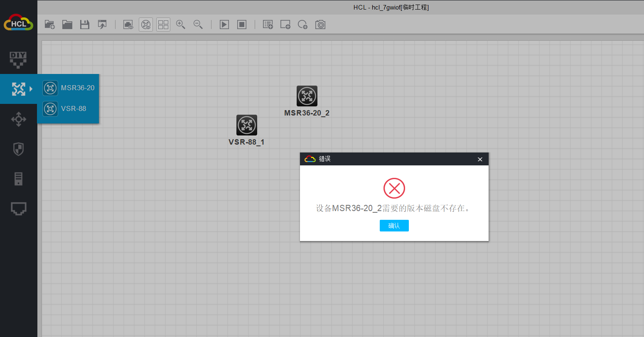644x337 pixels.
Task: Zoom in on the canvas
Action: click(181, 25)
